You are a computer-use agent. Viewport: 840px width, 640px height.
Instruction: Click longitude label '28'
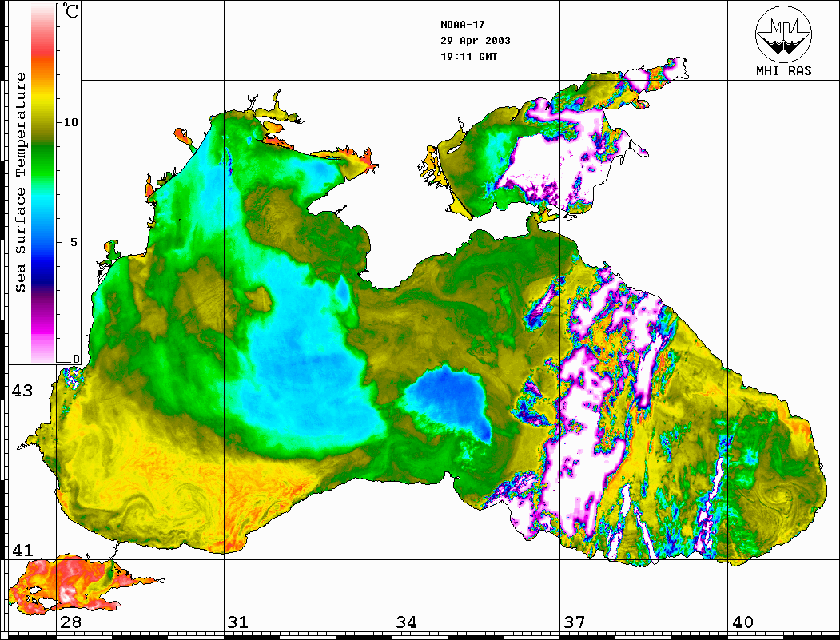coord(70,622)
